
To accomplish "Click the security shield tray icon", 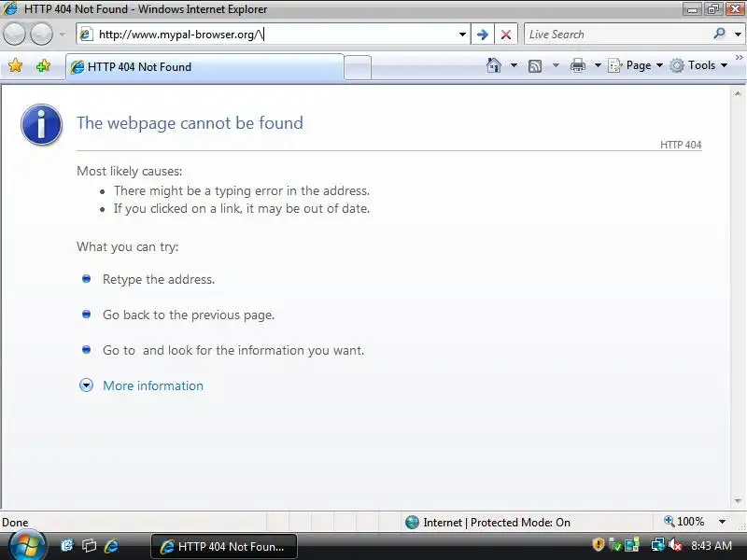I will point(599,544).
